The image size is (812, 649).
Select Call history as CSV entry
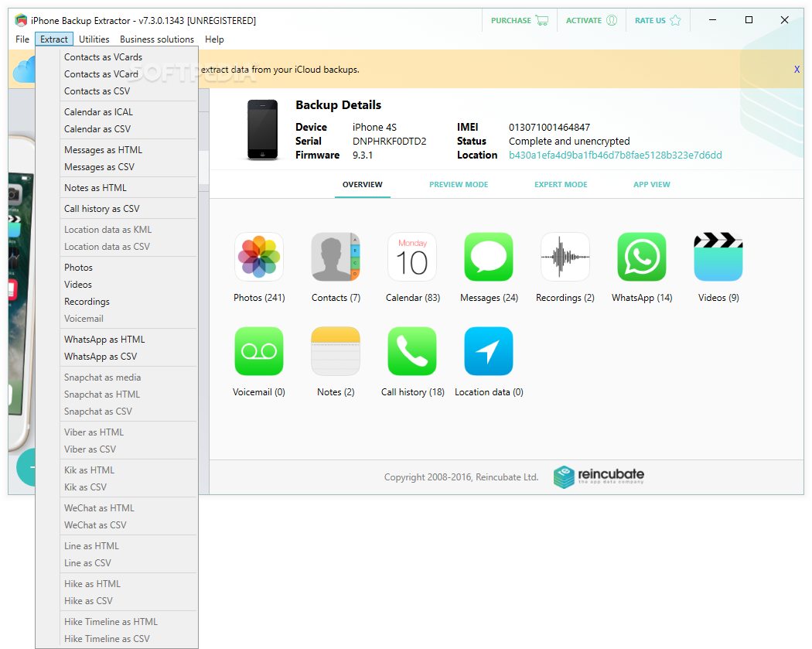[117, 209]
